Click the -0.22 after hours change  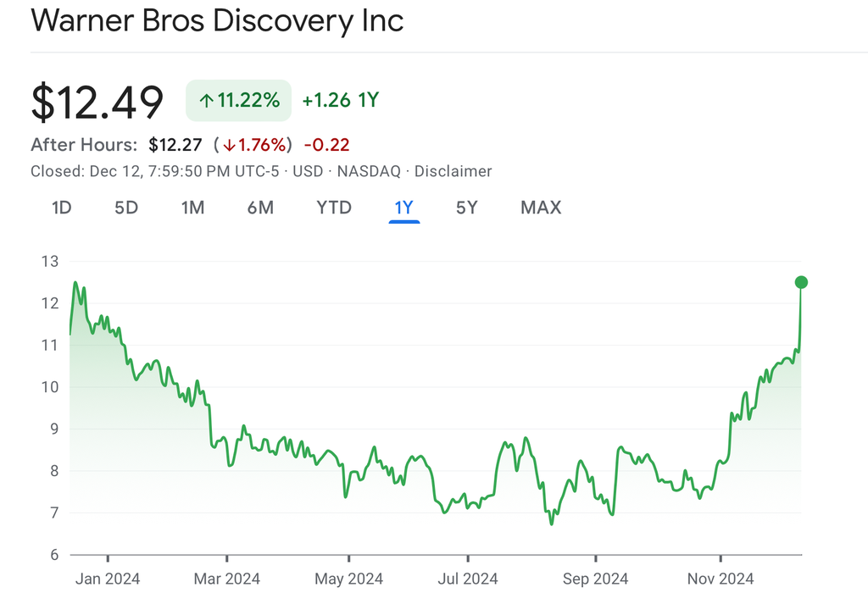point(326,145)
